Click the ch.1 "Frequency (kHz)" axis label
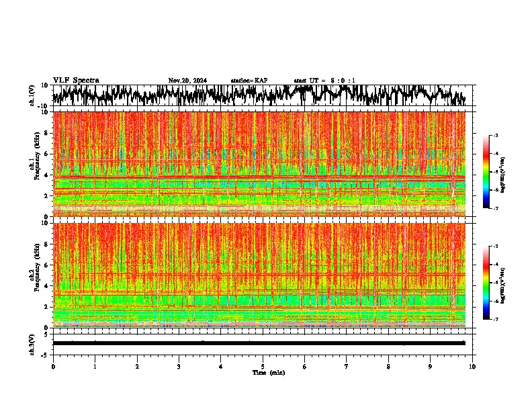This screenshot has width=532, height=411. tap(38, 157)
